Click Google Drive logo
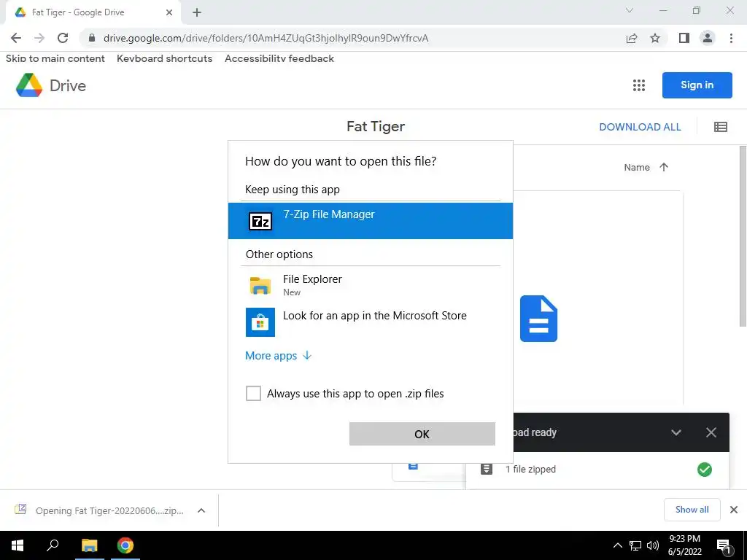Viewport: 747px width, 560px height. point(51,85)
